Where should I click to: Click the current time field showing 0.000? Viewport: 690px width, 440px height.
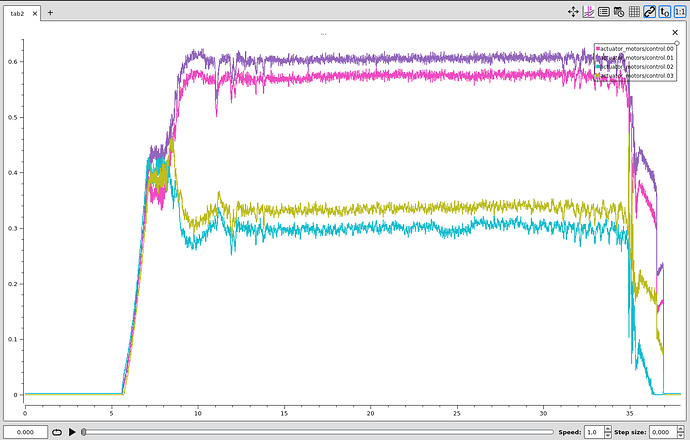coord(26,432)
